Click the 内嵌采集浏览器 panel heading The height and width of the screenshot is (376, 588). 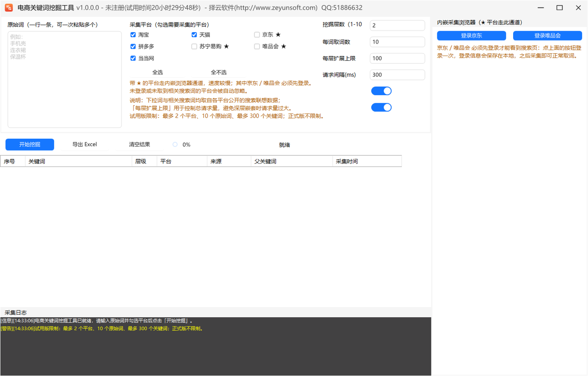pos(480,22)
